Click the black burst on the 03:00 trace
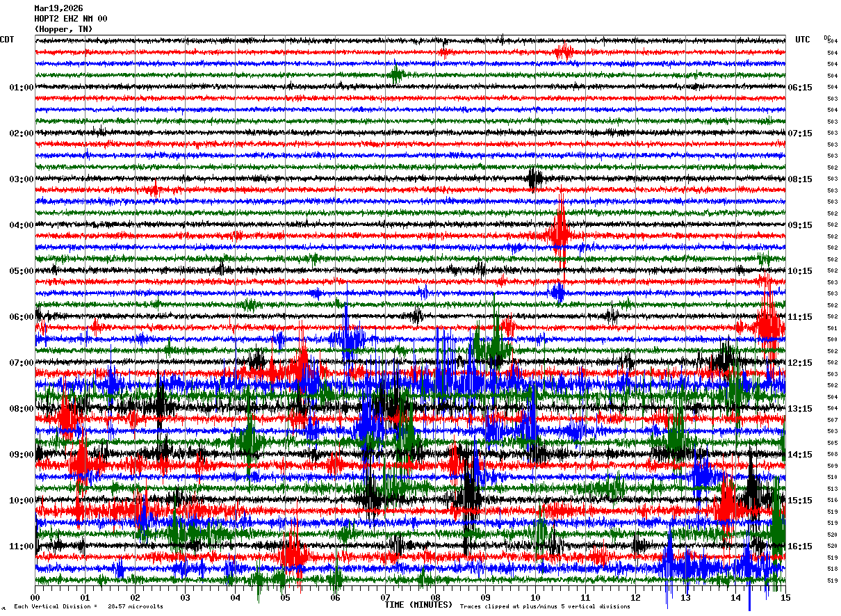 coord(534,179)
